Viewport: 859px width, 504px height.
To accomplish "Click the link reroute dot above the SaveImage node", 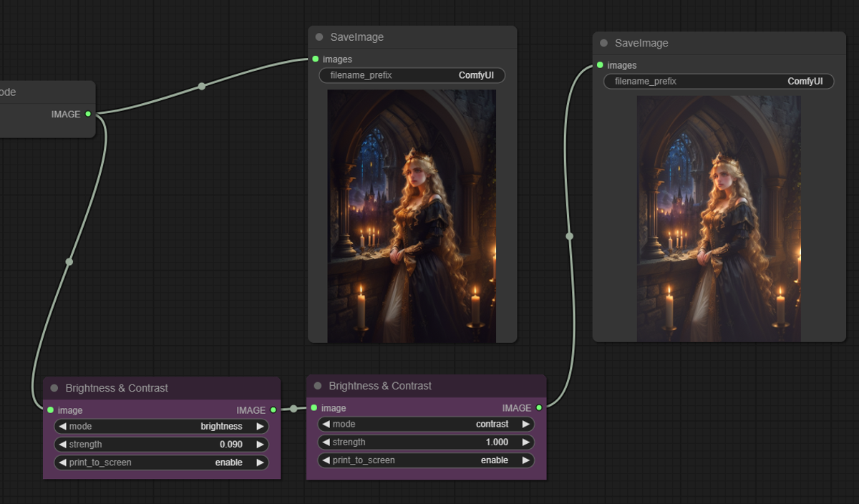I will [201, 85].
